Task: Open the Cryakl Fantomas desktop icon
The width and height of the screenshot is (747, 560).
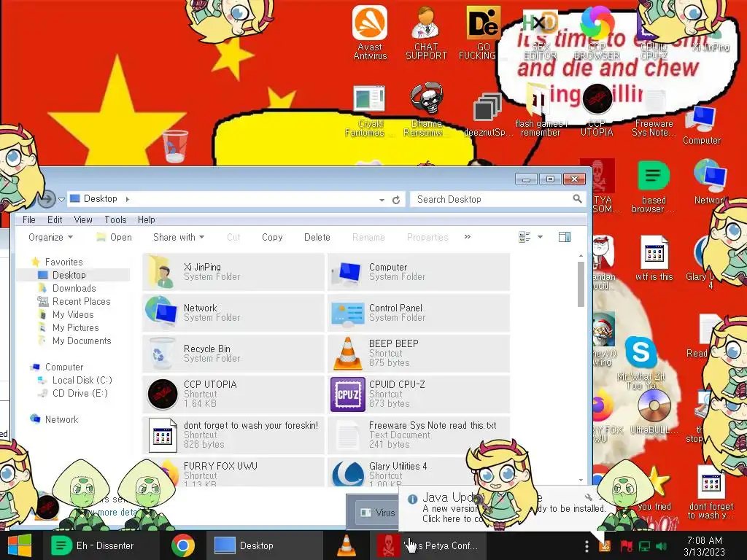Action: [369, 109]
